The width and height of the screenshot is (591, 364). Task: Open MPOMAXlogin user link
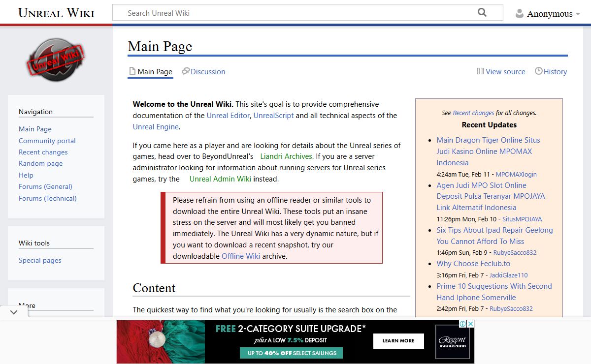click(x=516, y=175)
